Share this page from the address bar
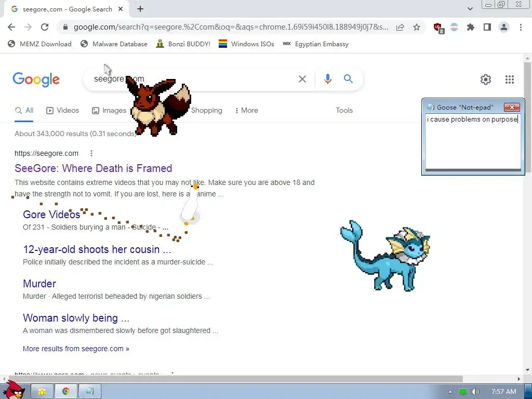532x399 pixels. pos(400,27)
